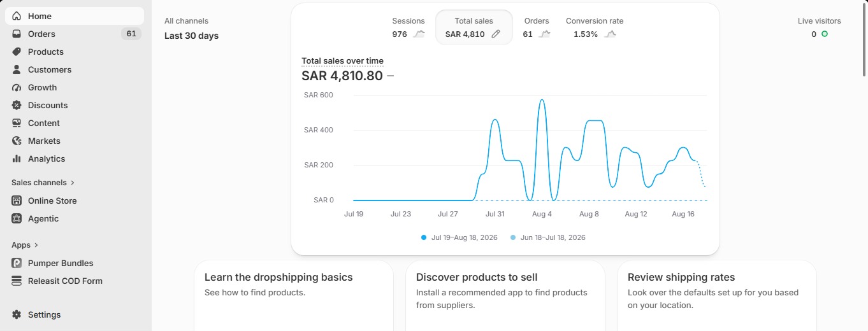The height and width of the screenshot is (331, 868).
Task: Select the Sessions metric tab
Action: (409, 27)
